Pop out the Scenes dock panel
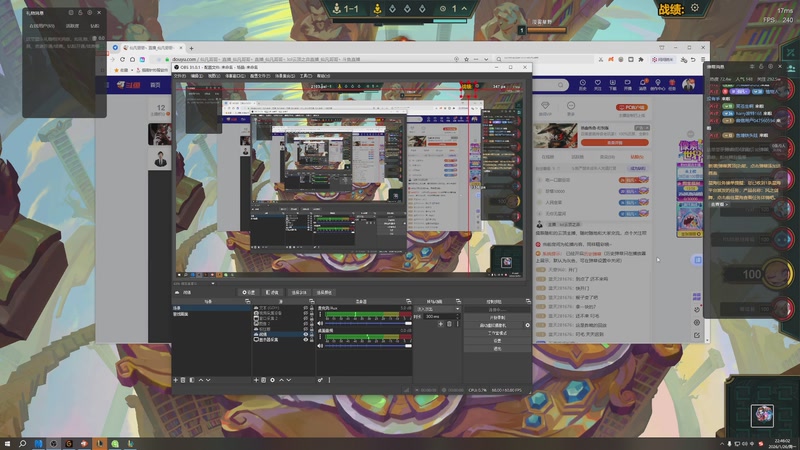The width and height of the screenshot is (800, 450). pyautogui.click(x=247, y=301)
